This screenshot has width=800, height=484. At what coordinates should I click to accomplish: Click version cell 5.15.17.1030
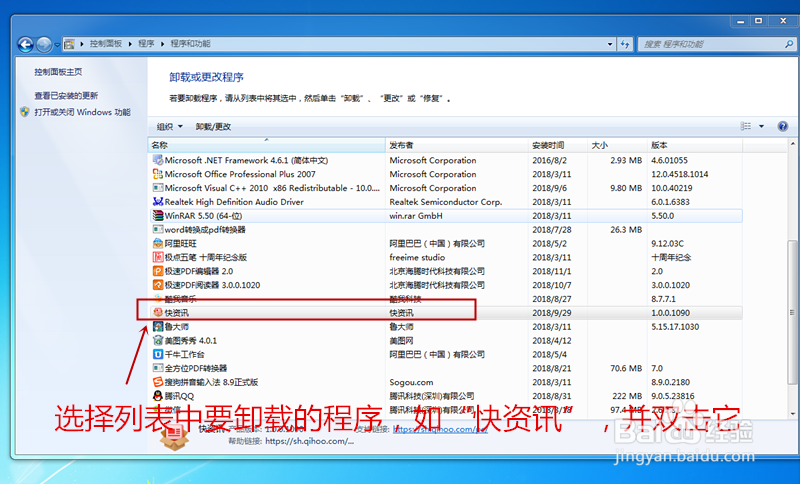pos(675,326)
